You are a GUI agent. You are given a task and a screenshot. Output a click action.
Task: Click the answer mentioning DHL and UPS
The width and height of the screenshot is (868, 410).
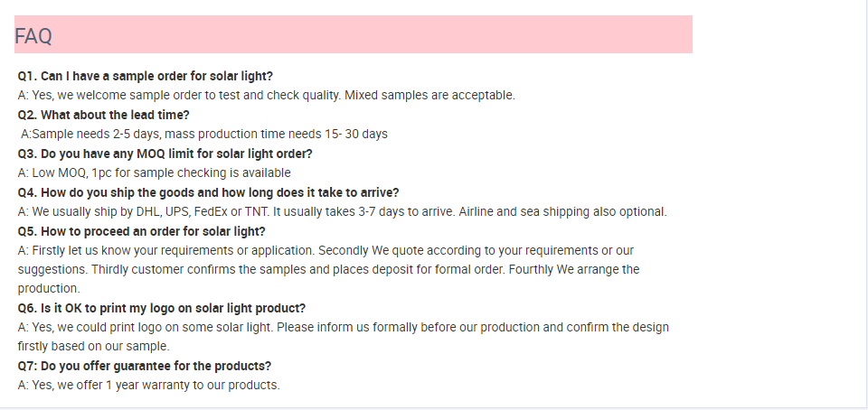pos(342,211)
